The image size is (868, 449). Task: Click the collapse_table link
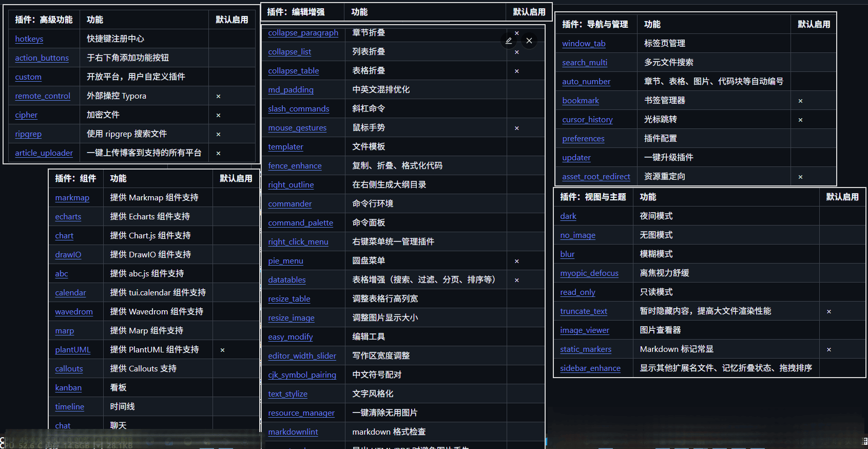coord(294,71)
